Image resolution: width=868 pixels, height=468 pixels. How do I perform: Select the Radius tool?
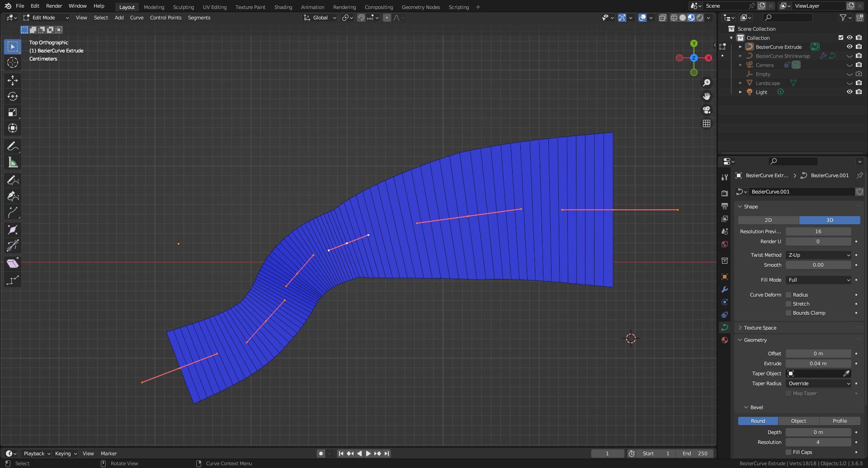coord(13,230)
